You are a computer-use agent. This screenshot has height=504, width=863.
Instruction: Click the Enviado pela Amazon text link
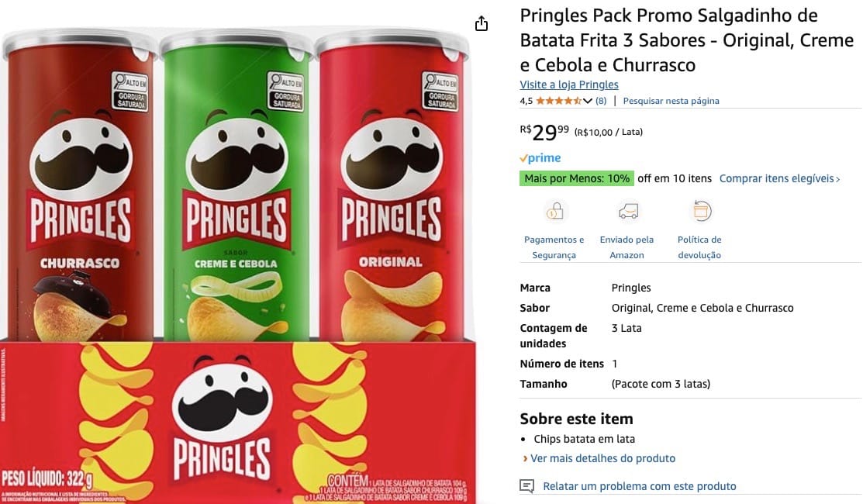[627, 247]
